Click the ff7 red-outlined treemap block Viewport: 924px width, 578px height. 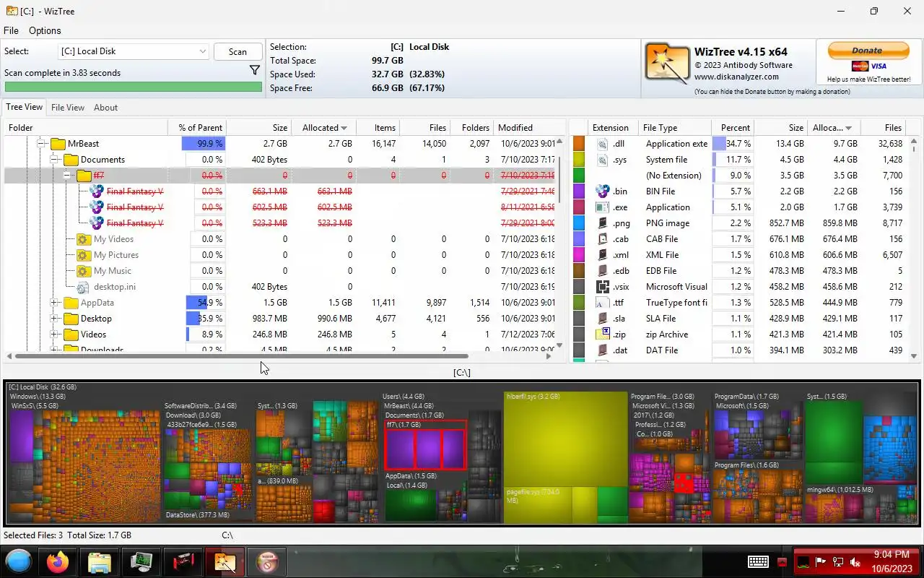tap(425, 445)
